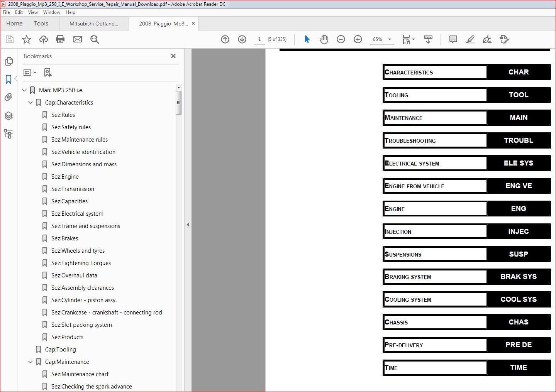The width and height of the screenshot is (556, 392).
Task: Click the share document send icon
Action: click(x=504, y=39)
